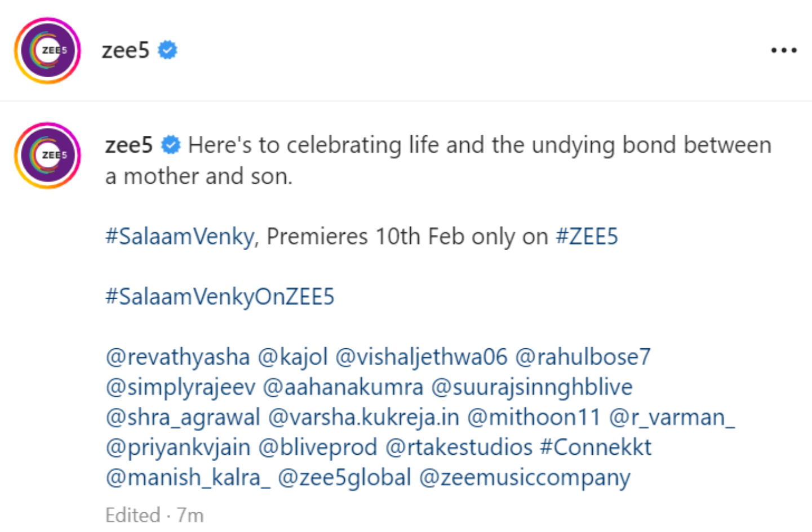Image resolution: width=812 pixels, height=532 pixels.
Task: Click the verified badge in the header
Action: (x=167, y=50)
